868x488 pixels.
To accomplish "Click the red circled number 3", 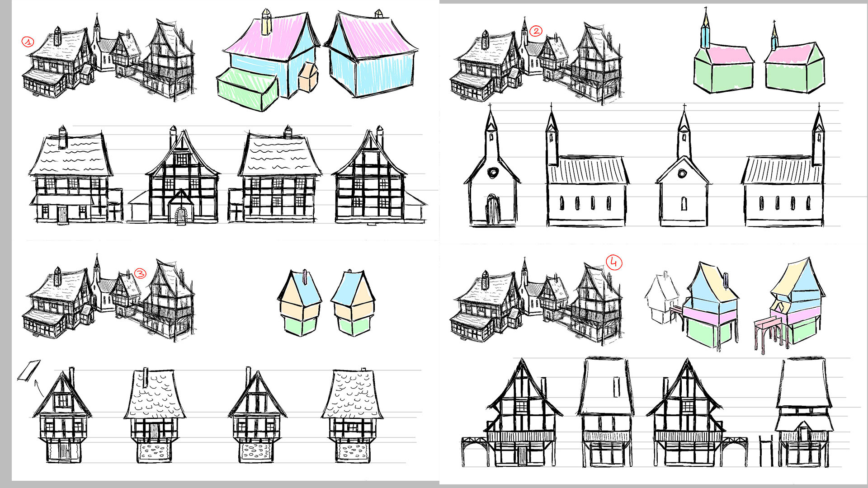I will coord(140,274).
